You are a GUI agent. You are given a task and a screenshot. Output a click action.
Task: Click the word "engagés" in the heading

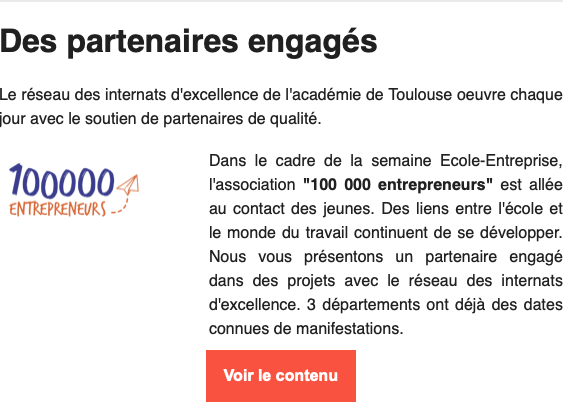312,42
